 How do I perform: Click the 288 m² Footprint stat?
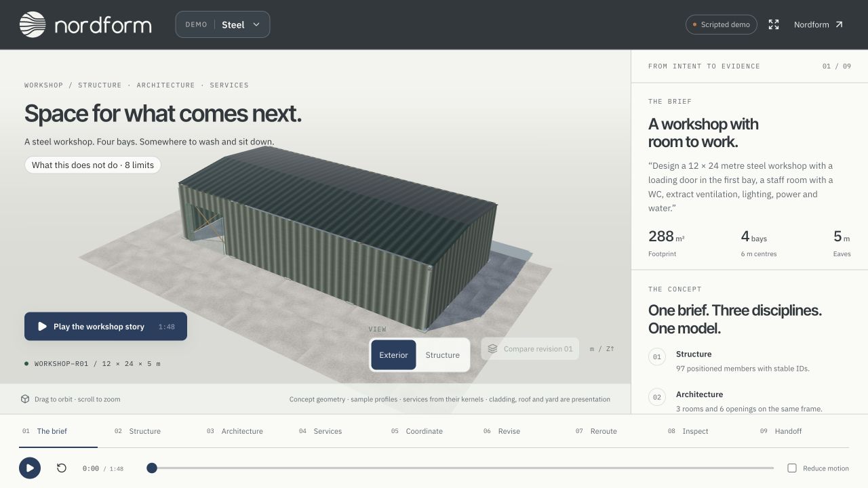(667, 243)
